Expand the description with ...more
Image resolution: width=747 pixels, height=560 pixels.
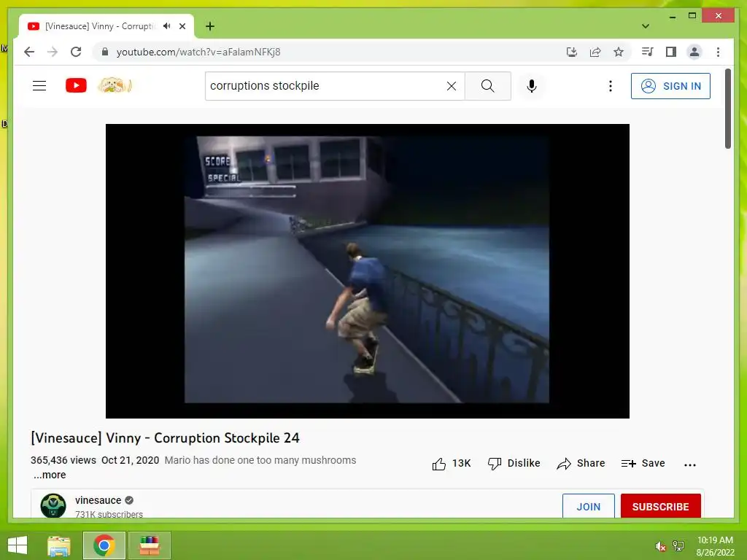(x=50, y=475)
